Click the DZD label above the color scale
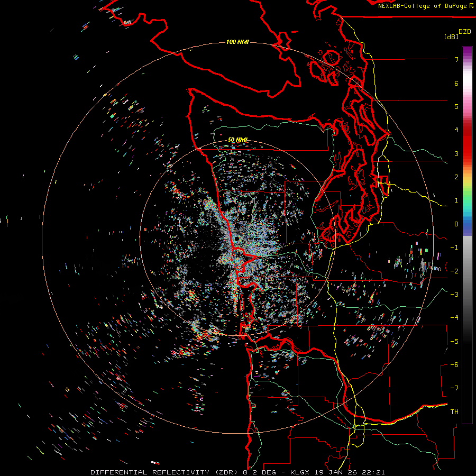Viewport: 476px width, 476px height. click(x=465, y=32)
